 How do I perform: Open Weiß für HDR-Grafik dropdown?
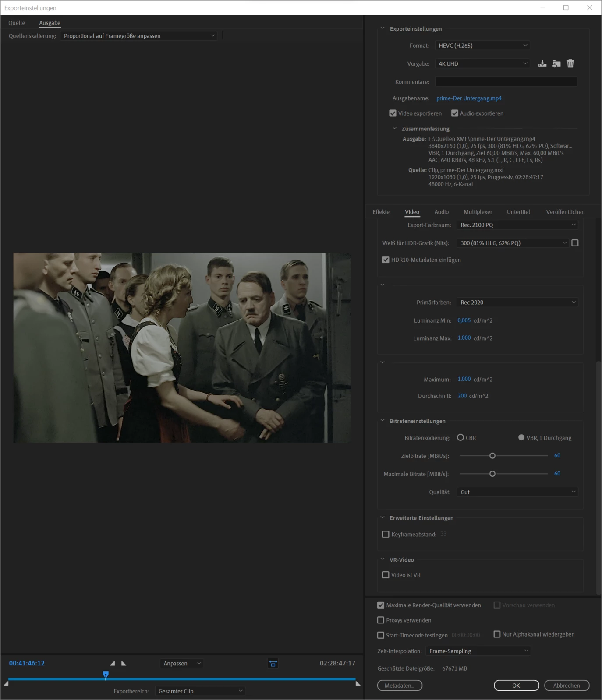click(x=513, y=243)
